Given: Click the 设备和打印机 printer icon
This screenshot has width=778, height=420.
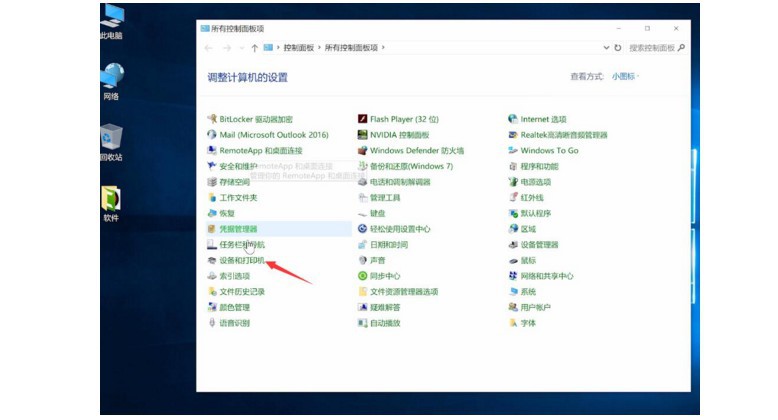Looking at the screenshot, I should (x=212, y=260).
